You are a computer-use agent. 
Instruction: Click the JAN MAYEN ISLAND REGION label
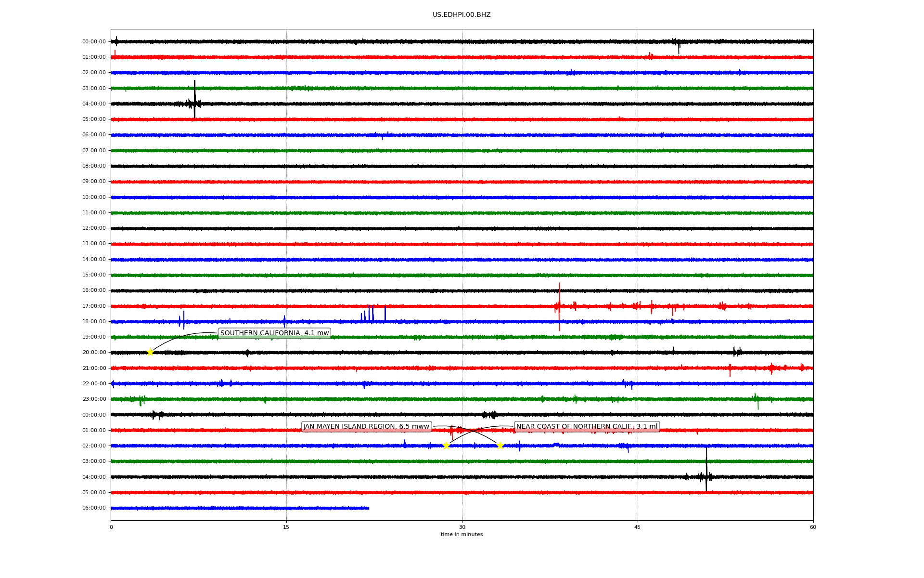point(366,427)
